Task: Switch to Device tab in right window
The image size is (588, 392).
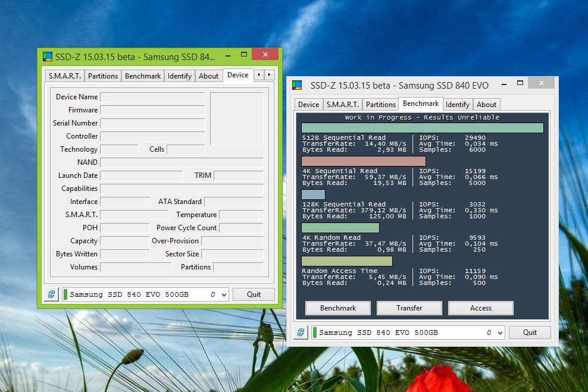Action: (309, 105)
